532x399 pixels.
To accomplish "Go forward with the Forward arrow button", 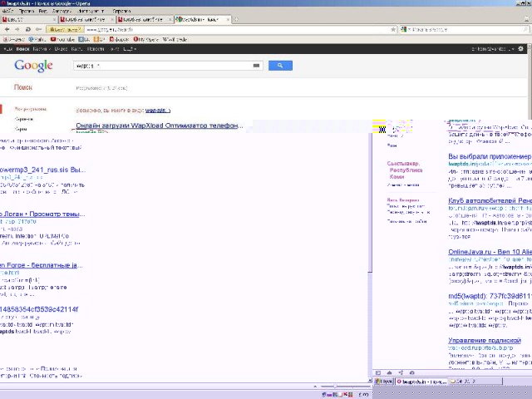I will [17, 30].
